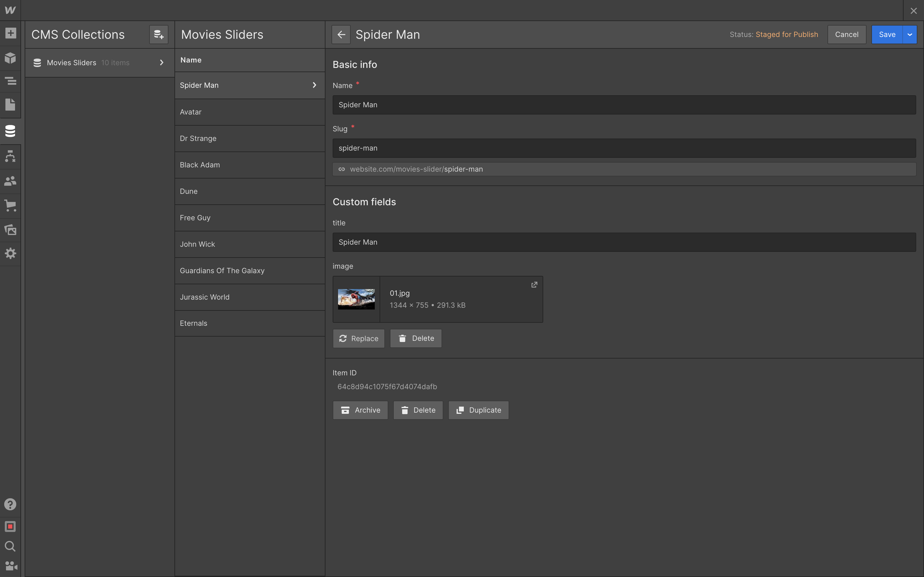Open the Ecommerce cart panel
Screen dimensions: 924x577
(x=10, y=206)
